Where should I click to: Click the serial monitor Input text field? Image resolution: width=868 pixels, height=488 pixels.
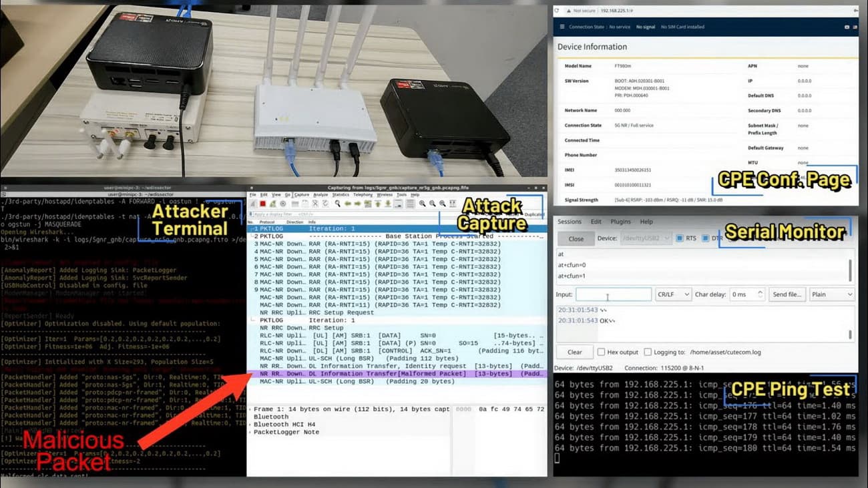613,294
